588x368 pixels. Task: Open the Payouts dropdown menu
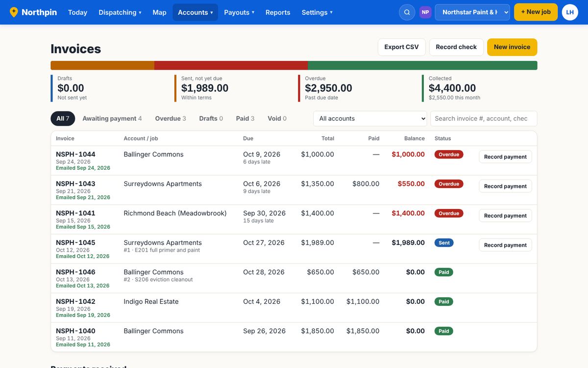click(x=239, y=12)
